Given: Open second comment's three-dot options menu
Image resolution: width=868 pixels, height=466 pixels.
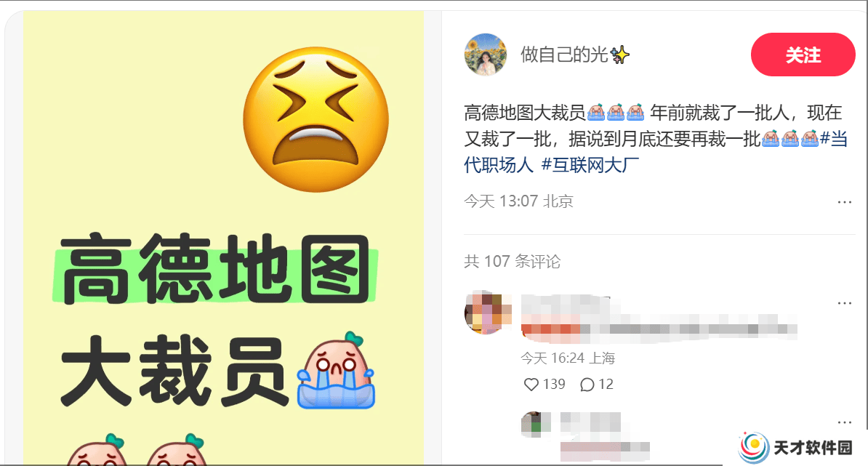Looking at the screenshot, I should click(x=844, y=422).
